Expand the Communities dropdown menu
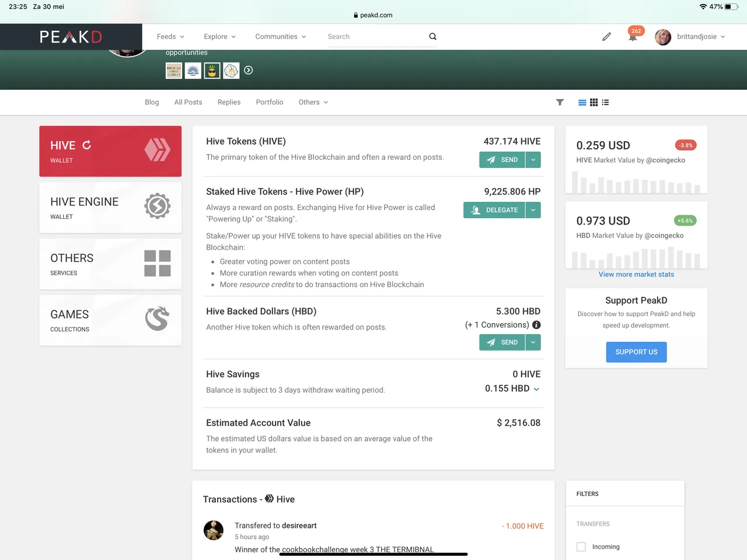 point(281,37)
